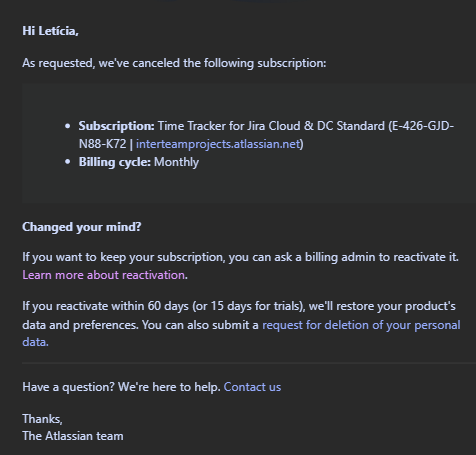Click the E-426-GJD- entitlement ID text
This screenshot has width=476, height=455.
[423, 126]
